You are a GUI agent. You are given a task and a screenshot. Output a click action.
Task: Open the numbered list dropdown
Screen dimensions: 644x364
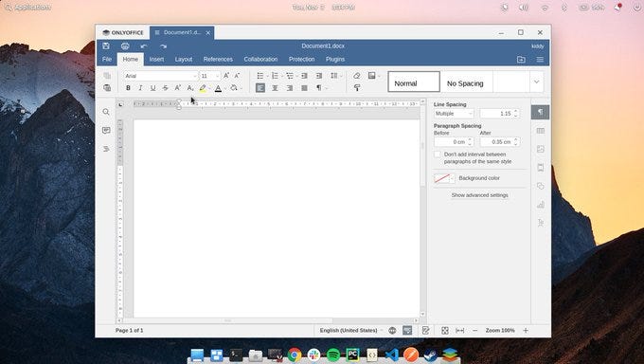[x=282, y=76]
